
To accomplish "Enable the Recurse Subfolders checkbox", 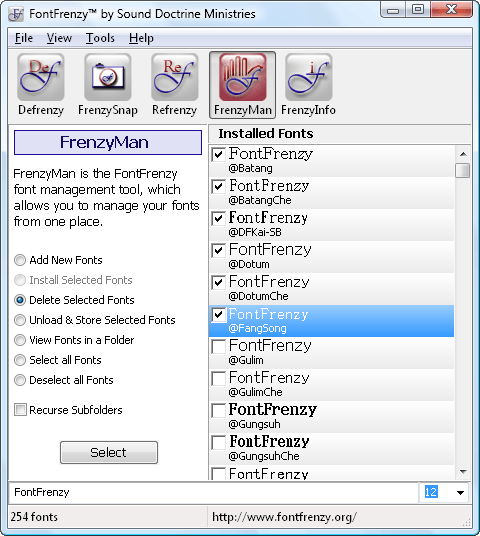I will pyautogui.click(x=20, y=410).
